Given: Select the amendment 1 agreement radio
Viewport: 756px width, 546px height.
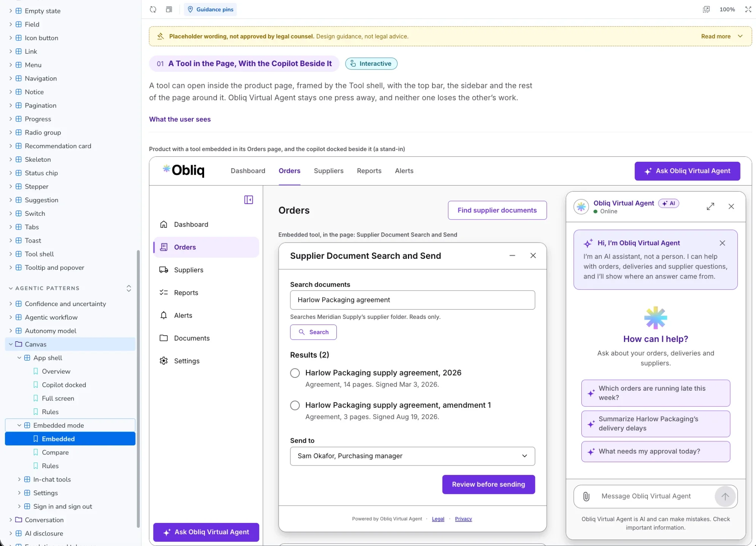Looking at the screenshot, I should pos(295,405).
